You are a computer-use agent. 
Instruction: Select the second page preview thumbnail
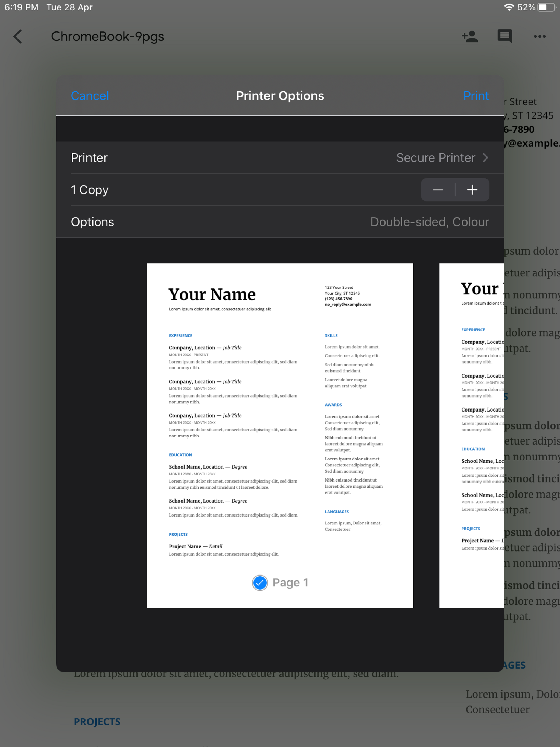coord(471,436)
